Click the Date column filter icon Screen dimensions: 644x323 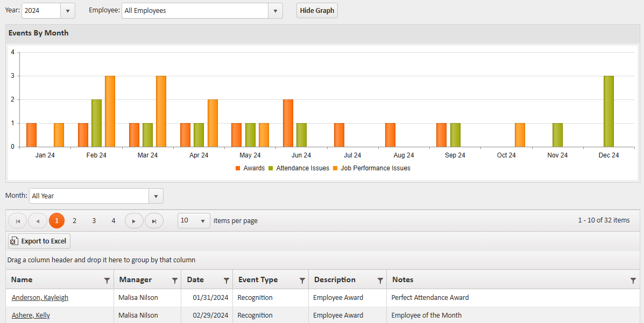pos(227,280)
